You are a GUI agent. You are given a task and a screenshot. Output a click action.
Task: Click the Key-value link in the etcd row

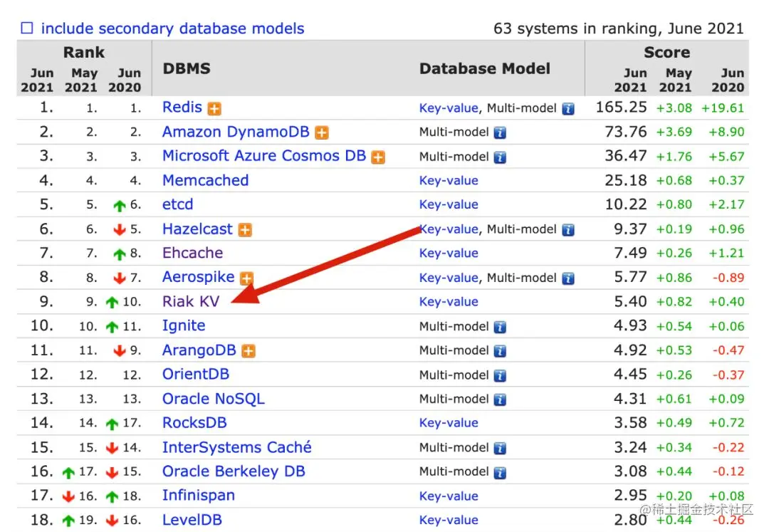pyautogui.click(x=449, y=204)
